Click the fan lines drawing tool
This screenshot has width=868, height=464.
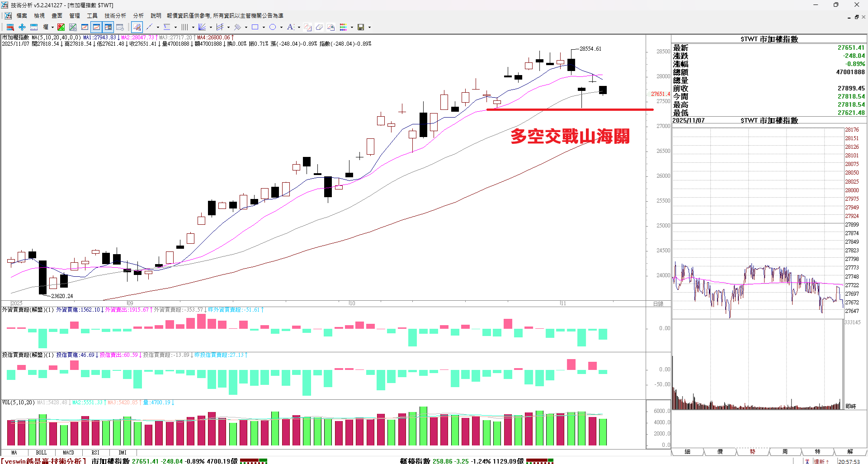coord(202,27)
